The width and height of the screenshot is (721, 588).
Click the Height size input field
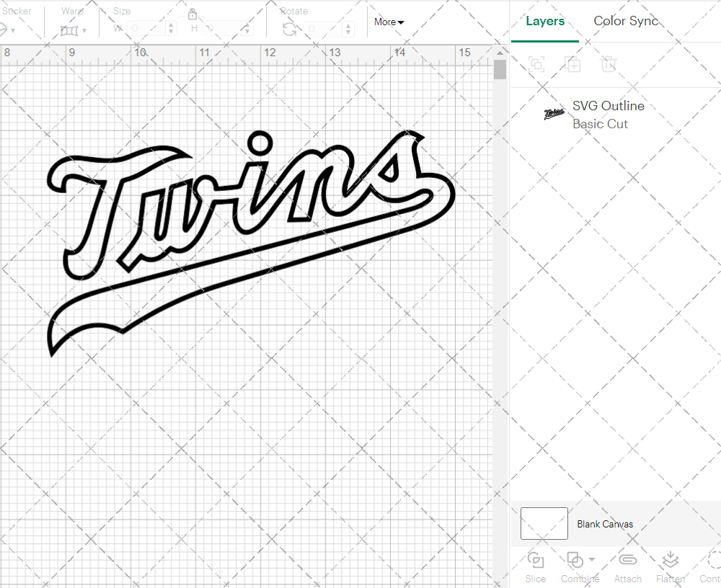pyautogui.click(x=221, y=29)
